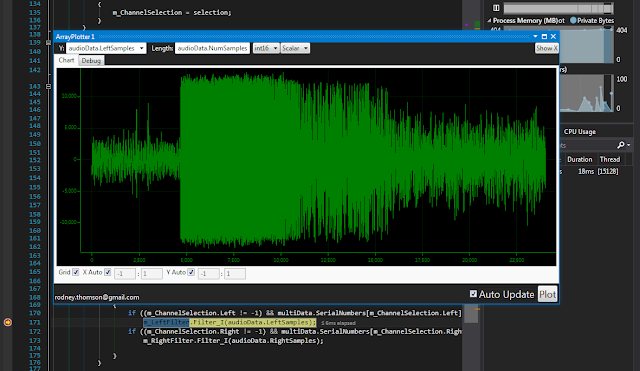Click the breakpoint arrow icon at line 171
640x371 pixels.
(x=8, y=322)
